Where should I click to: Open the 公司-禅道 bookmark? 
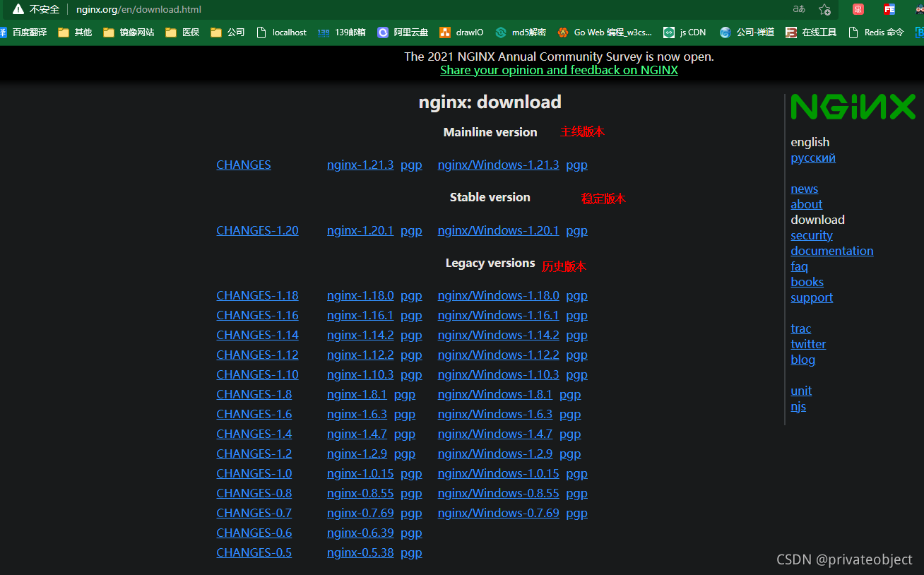(747, 32)
